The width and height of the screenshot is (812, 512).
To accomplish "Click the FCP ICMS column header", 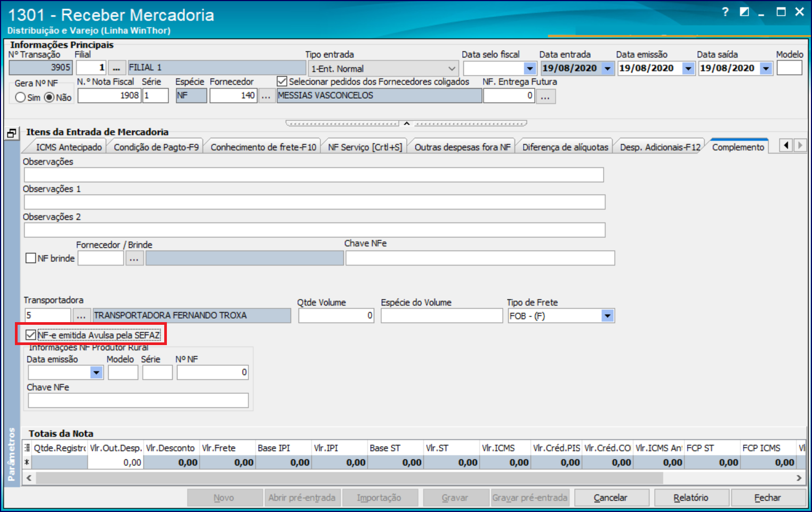I will tap(768, 448).
